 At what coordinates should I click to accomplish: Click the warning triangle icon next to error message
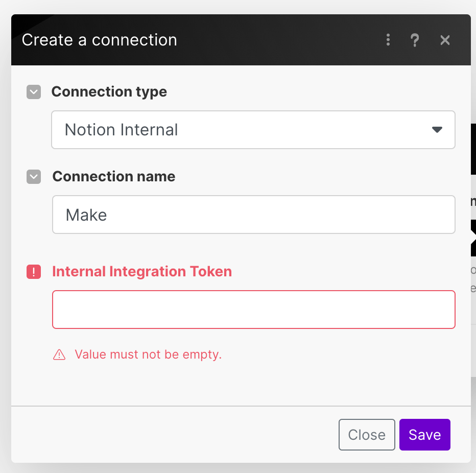pos(59,354)
